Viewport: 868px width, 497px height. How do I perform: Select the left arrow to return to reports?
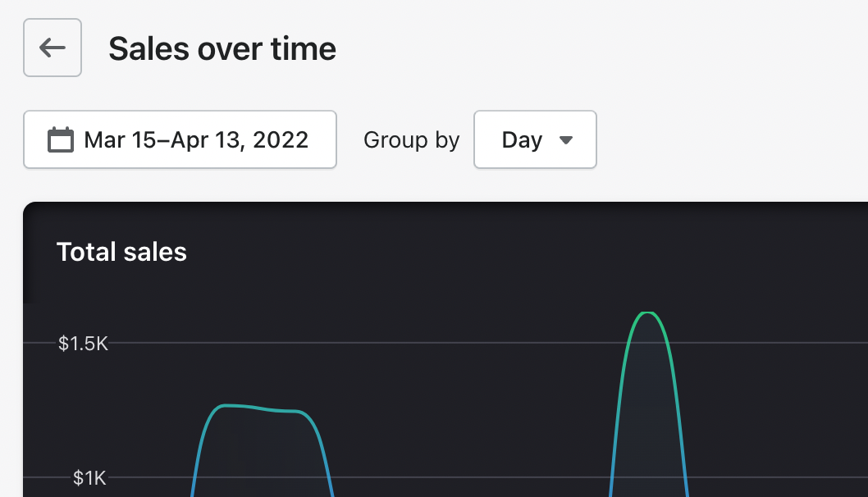click(x=52, y=48)
